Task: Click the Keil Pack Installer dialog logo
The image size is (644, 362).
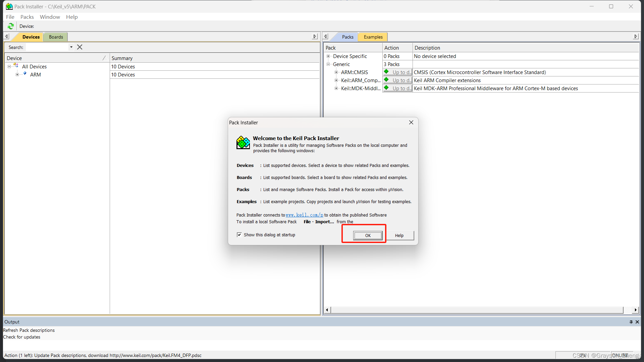Action: (x=243, y=142)
